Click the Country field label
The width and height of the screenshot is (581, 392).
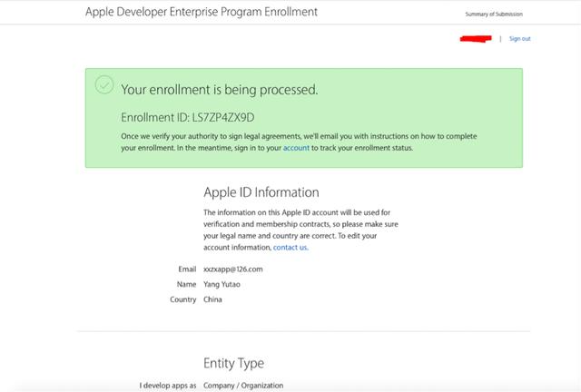coord(183,299)
